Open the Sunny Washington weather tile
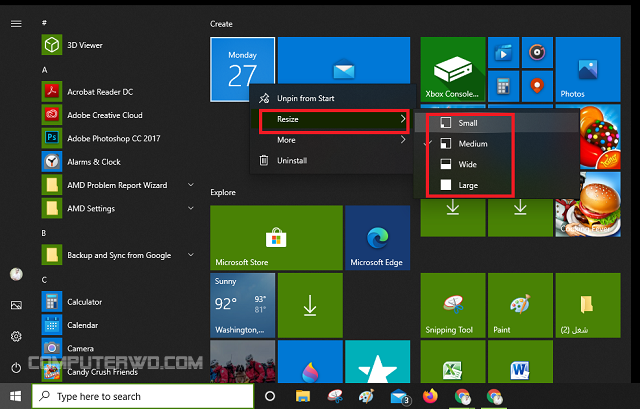The width and height of the screenshot is (640, 409). coord(242,305)
